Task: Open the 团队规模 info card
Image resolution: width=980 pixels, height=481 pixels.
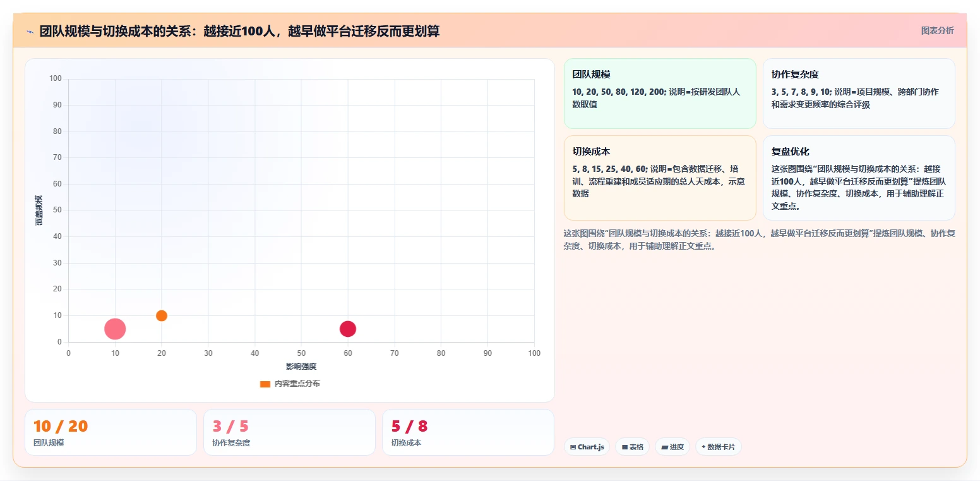Action: [x=660, y=94]
